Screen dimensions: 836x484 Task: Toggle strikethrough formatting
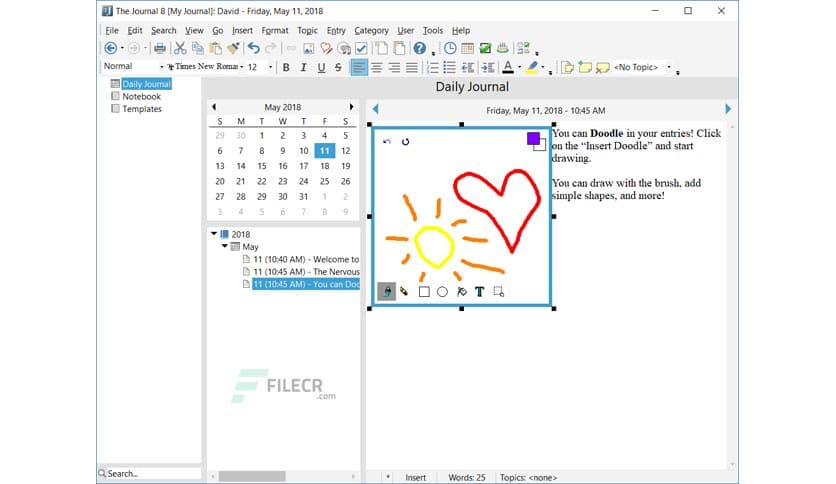coord(338,67)
